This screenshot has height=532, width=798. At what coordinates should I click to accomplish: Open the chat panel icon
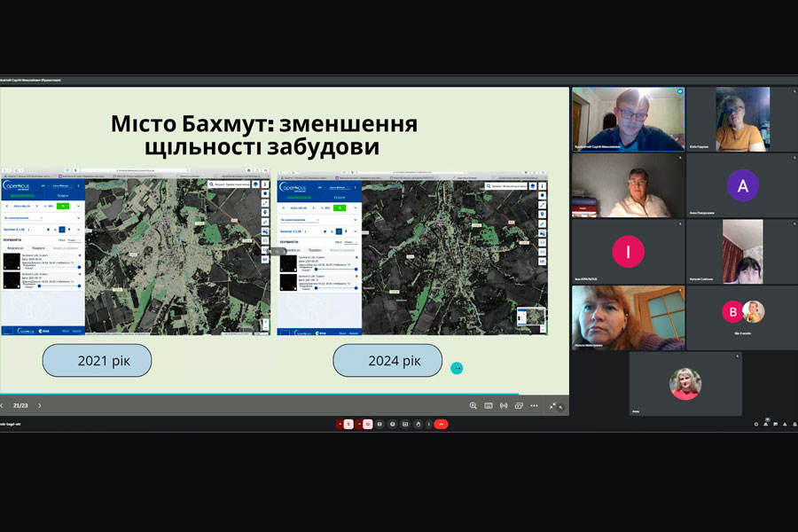(776, 424)
